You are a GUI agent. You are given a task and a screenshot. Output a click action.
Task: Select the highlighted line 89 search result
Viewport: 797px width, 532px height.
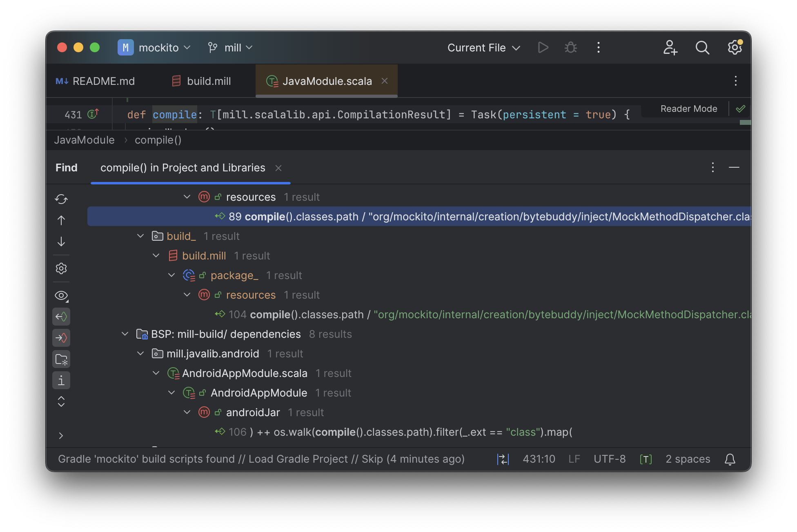point(367,216)
